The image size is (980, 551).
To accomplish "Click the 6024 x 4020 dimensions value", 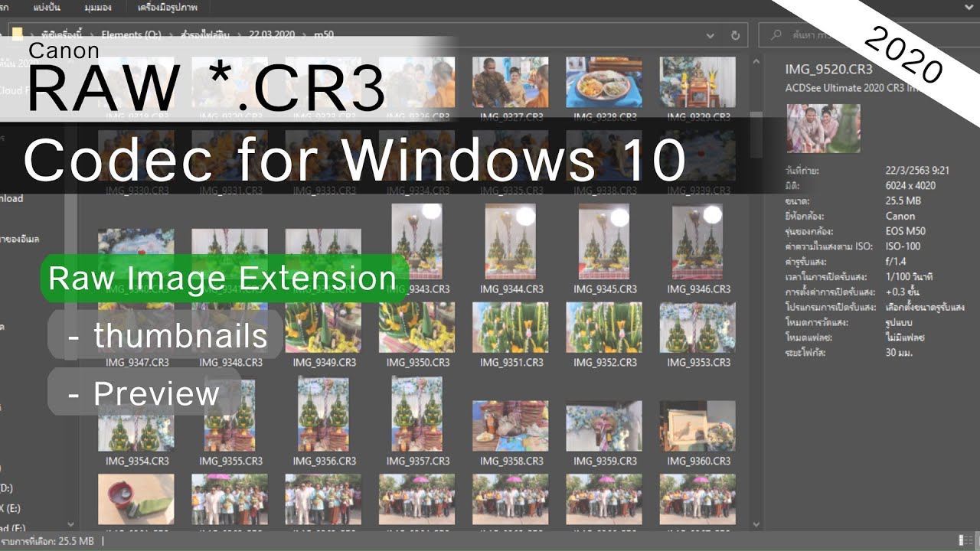I will pyautogui.click(x=910, y=185).
